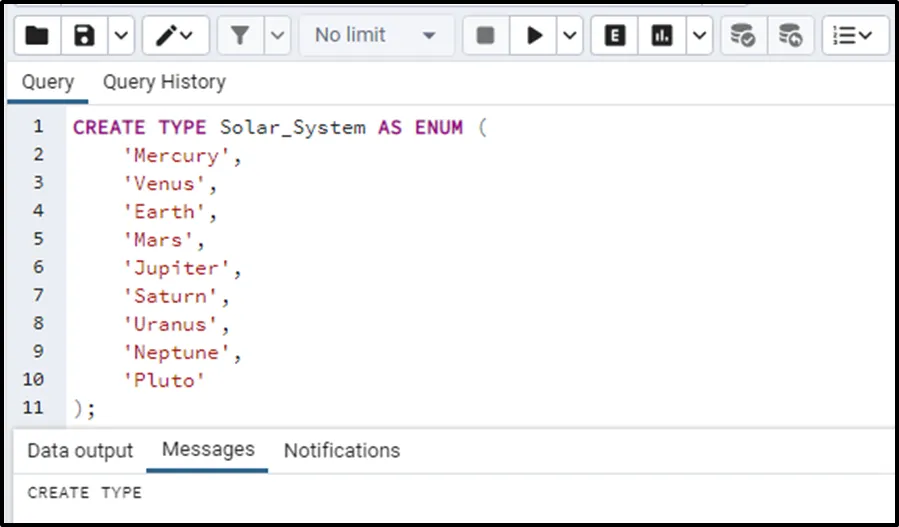Open the Notifications tab

coord(341,451)
